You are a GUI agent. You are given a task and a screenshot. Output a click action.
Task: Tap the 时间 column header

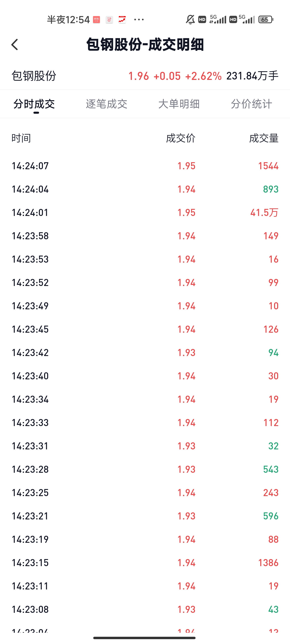(21, 138)
